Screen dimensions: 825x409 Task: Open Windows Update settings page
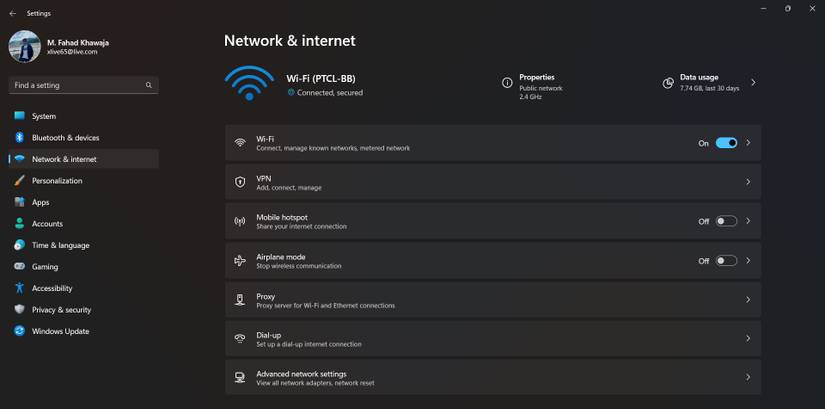click(x=60, y=331)
